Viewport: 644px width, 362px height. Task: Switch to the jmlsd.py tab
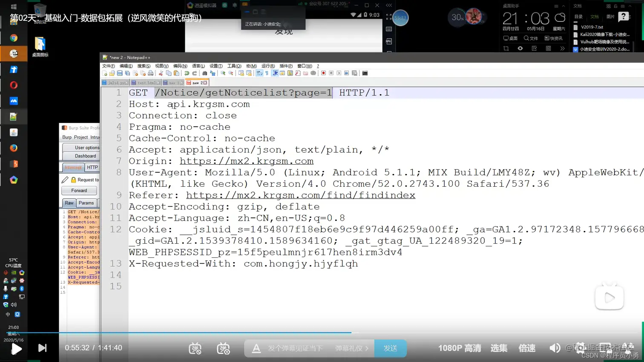click(115, 83)
